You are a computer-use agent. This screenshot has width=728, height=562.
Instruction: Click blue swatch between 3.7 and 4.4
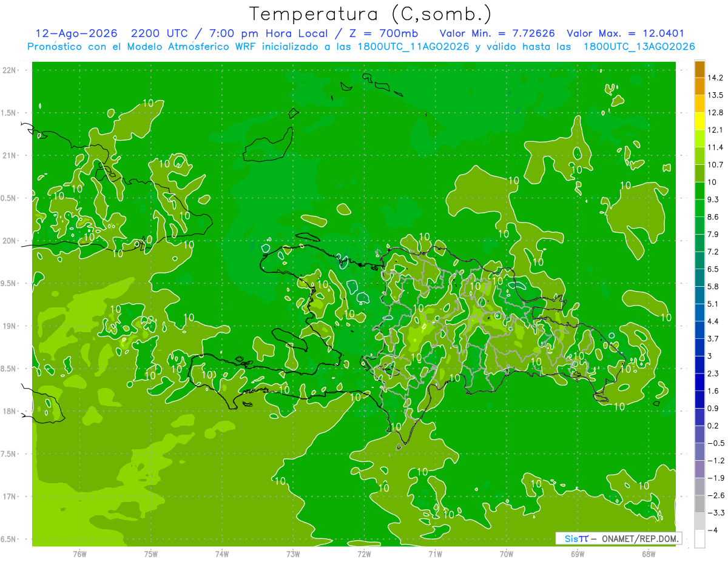point(699,329)
